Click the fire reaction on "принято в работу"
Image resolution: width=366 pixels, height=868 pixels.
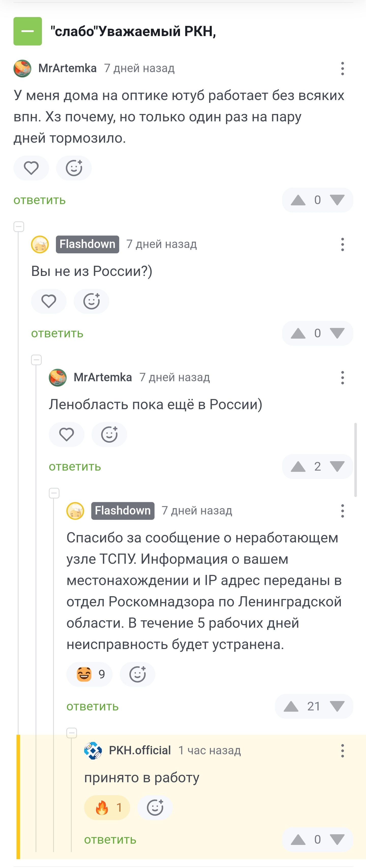[107, 808]
